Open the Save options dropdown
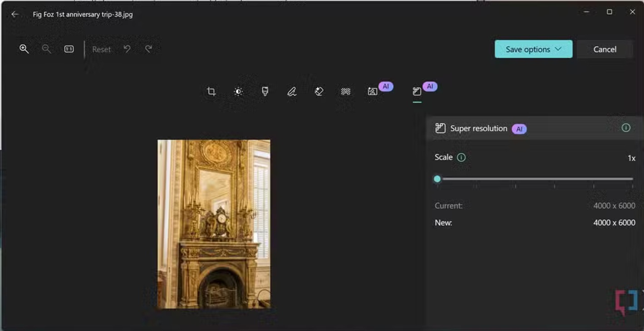This screenshot has width=644, height=331. click(x=533, y=49)
